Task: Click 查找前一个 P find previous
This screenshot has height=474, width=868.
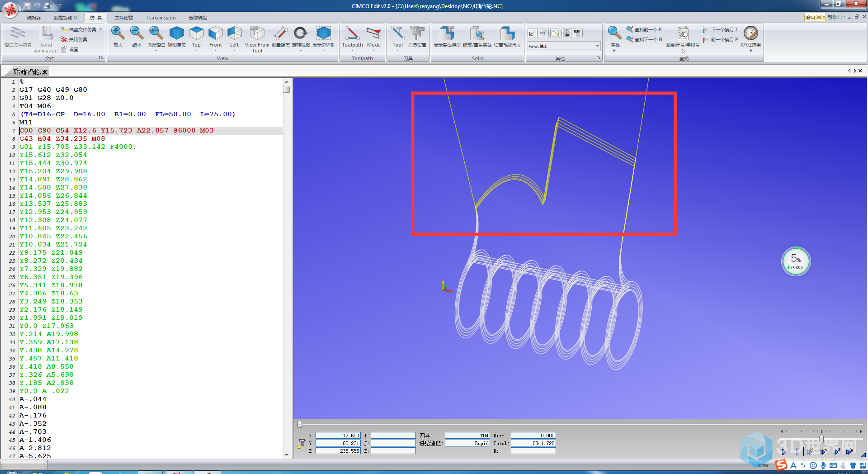Action: coord(644,29)
